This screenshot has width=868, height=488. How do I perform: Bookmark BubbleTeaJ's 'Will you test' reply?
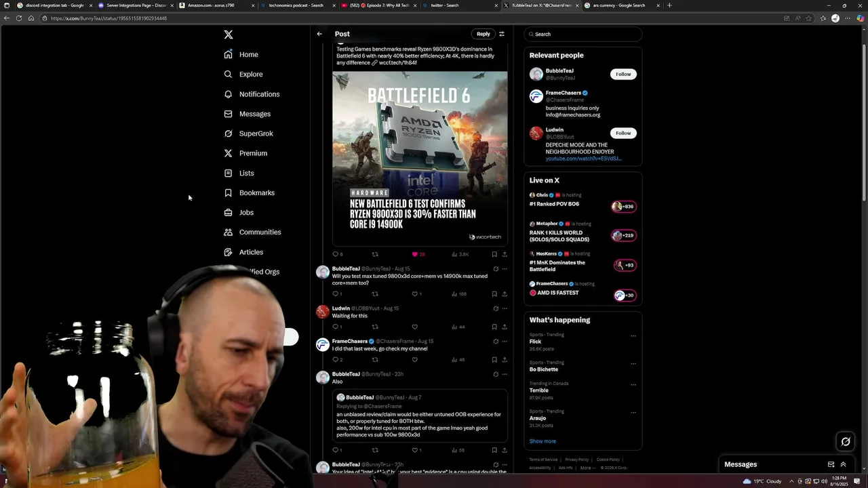point(494,294)
